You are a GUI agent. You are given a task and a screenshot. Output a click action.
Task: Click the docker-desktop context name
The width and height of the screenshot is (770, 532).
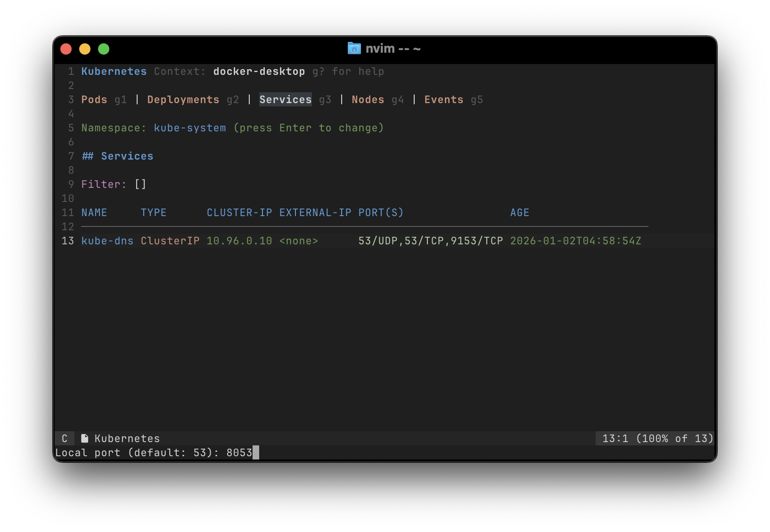pyautogui.click(x=259, y=72)
